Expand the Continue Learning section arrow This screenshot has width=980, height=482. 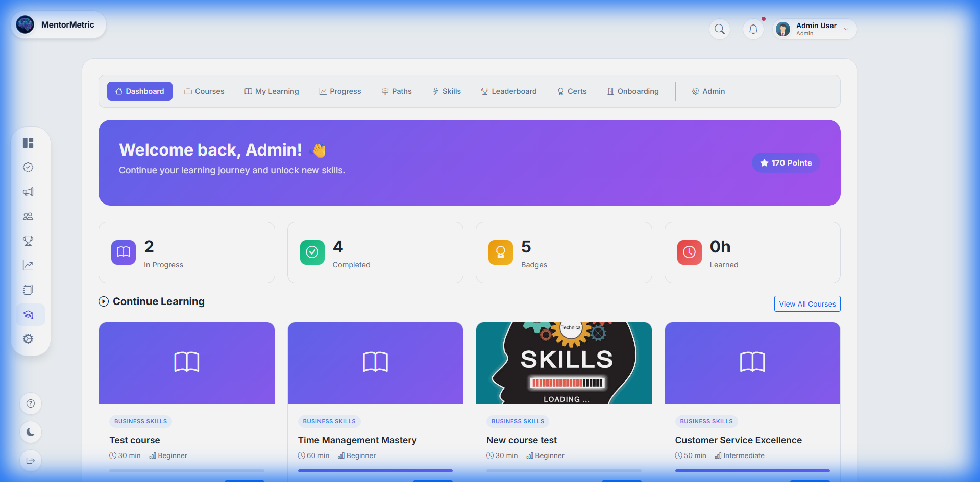click(x=103, y=301)
